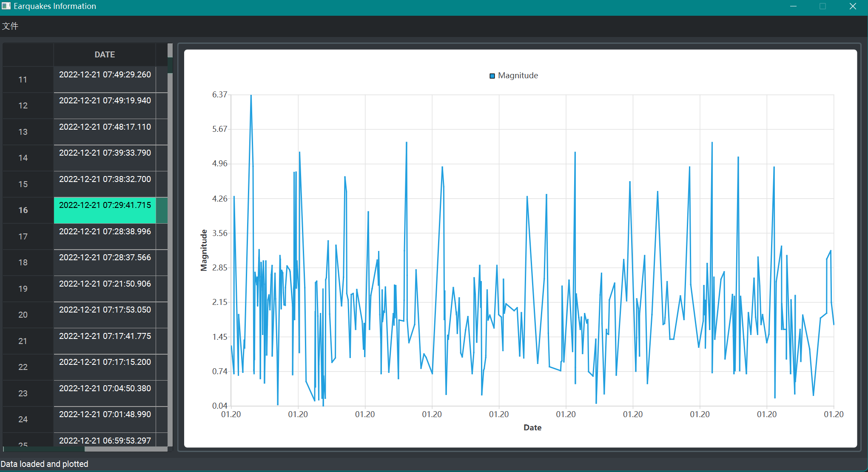868x472 pixels.
Task: Close the Earquakes Information window
Action: coord(853,6)
